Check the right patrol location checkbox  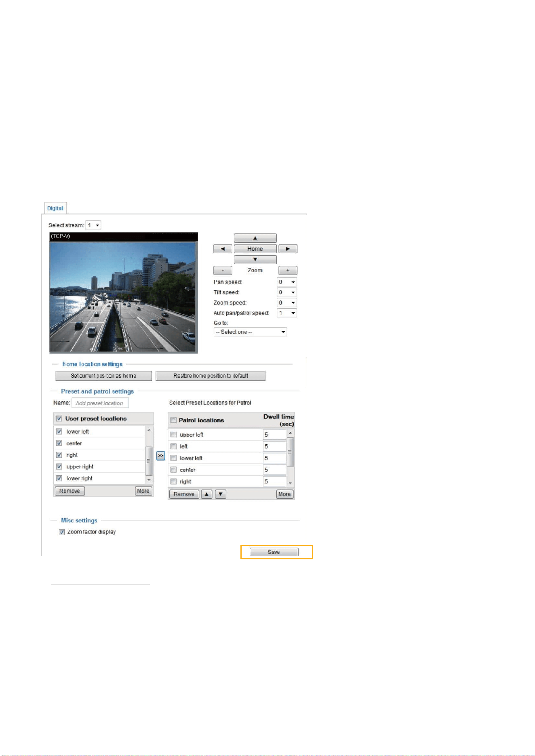click(173, 481)
